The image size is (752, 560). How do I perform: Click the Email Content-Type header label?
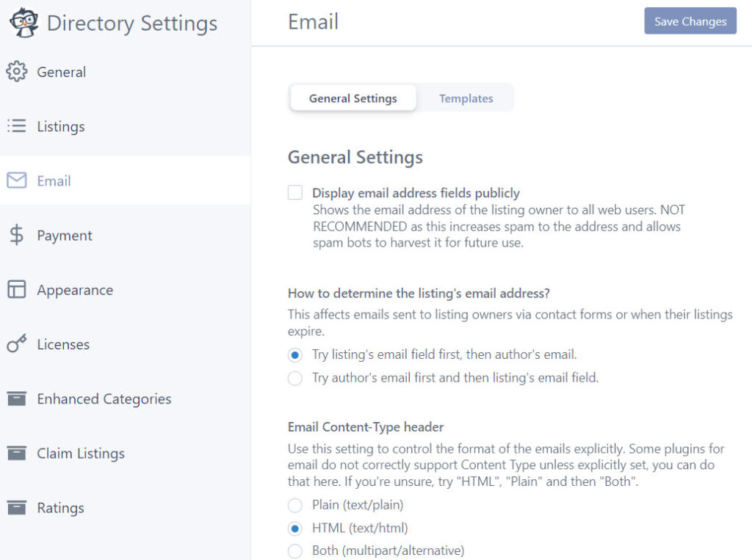(x=366, y=426)
